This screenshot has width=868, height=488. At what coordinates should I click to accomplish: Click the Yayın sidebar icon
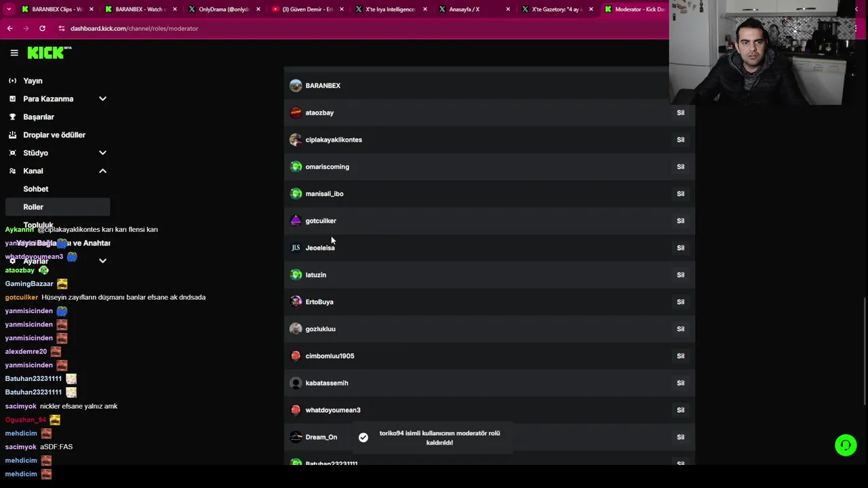coord(12,81)
